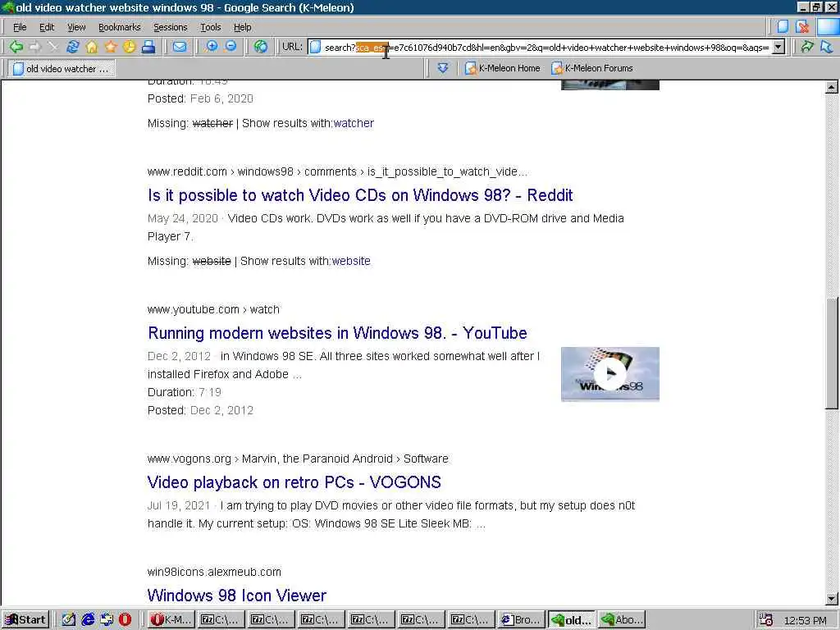The height and width of the screenshot is (630, 840).
Task: Zoom in with the plus magnifier icon
Action: 212,47
